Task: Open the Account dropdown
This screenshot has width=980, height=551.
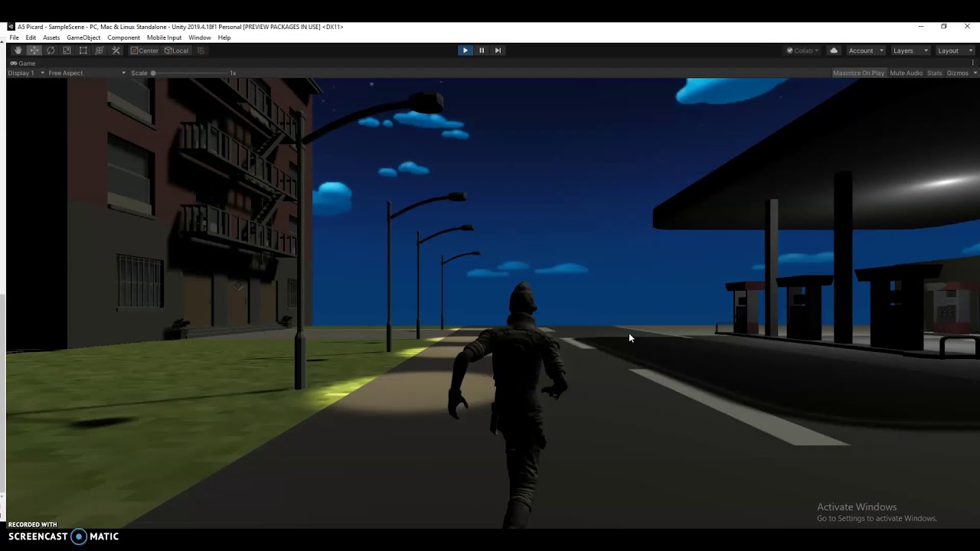Action: 866,51
